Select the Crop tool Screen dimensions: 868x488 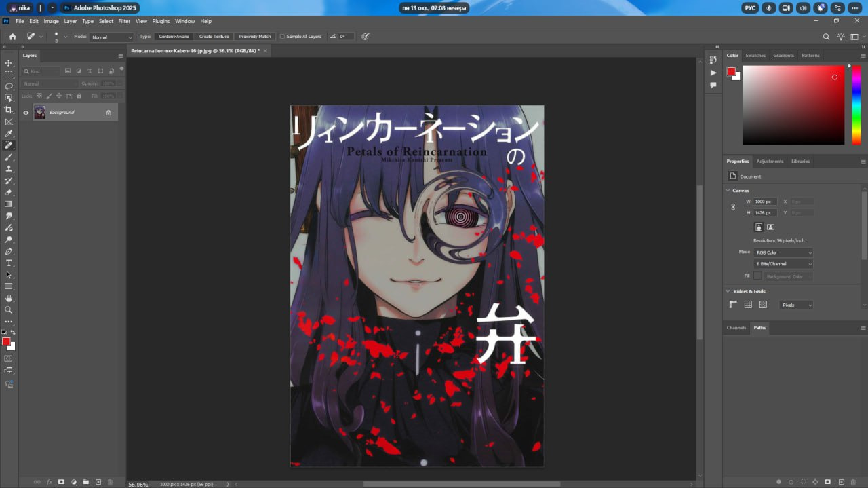(9, 110)
